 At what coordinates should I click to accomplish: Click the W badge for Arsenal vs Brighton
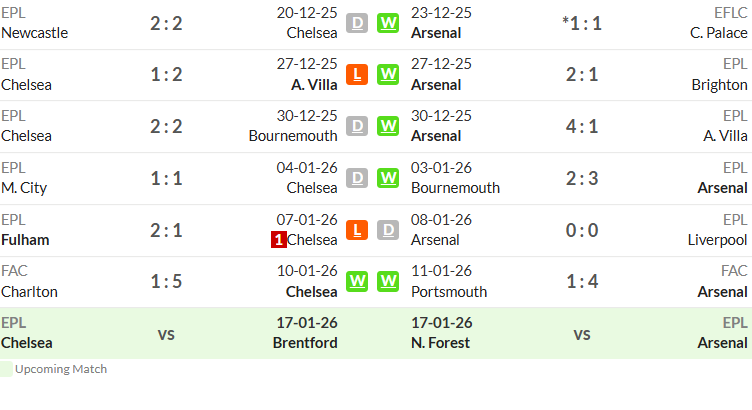388,74
